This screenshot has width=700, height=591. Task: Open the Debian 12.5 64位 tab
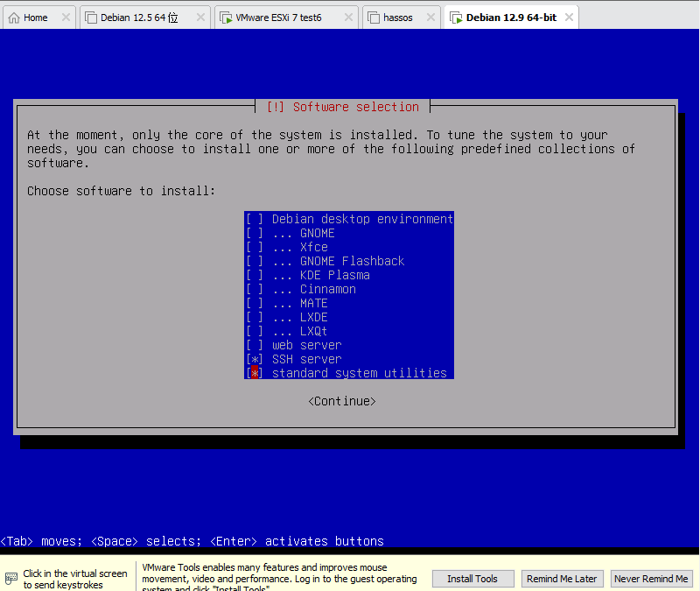pos(140,16)
